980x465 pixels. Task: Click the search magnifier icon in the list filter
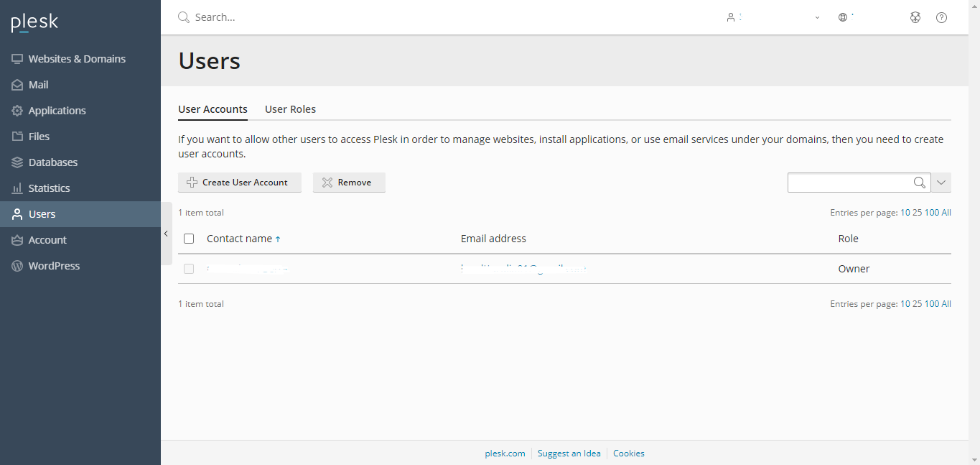(x=920, y=183)
